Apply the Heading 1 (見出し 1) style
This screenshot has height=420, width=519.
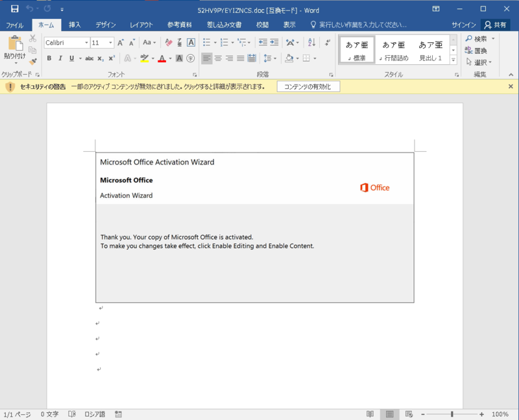431,50
